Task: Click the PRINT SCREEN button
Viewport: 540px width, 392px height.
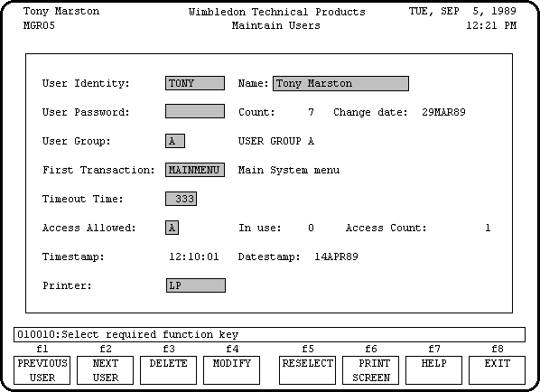Action: (370, 370)
